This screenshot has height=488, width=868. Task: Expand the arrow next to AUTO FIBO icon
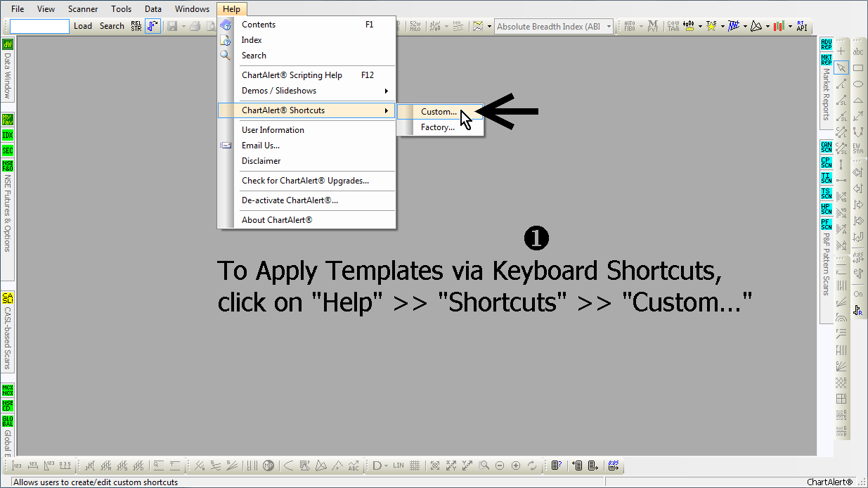coord(640,27)
